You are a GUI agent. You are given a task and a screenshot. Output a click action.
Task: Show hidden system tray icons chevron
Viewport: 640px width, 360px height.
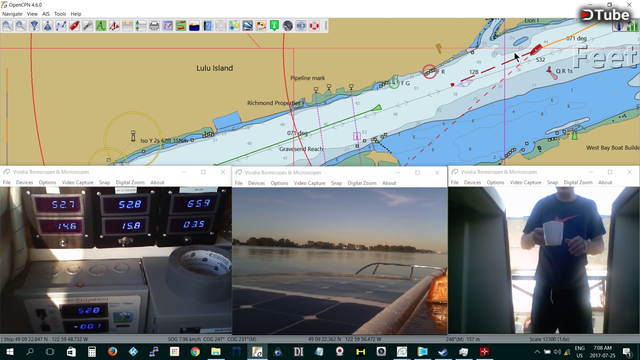(x=537, y=352)
